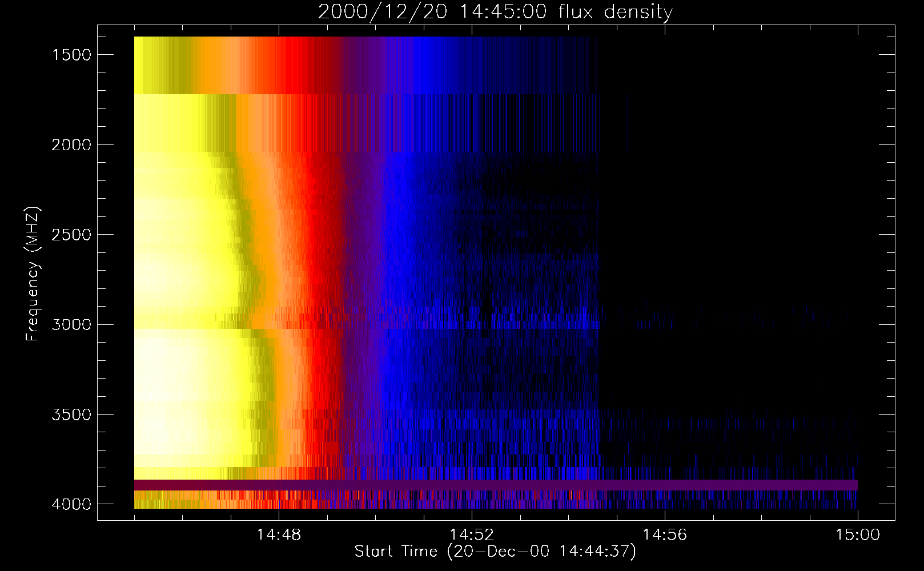Click the 2500 frequency tick label

71,235
